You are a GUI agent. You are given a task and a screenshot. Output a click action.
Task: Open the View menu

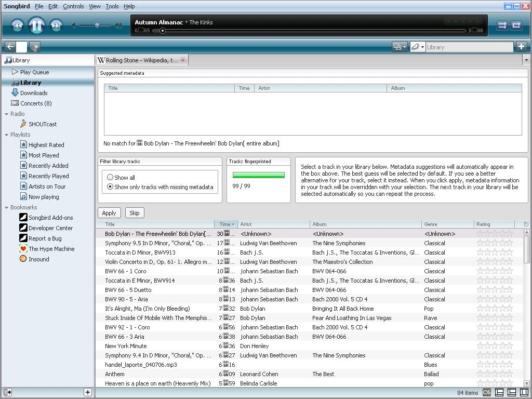click(x=95, y=6)
